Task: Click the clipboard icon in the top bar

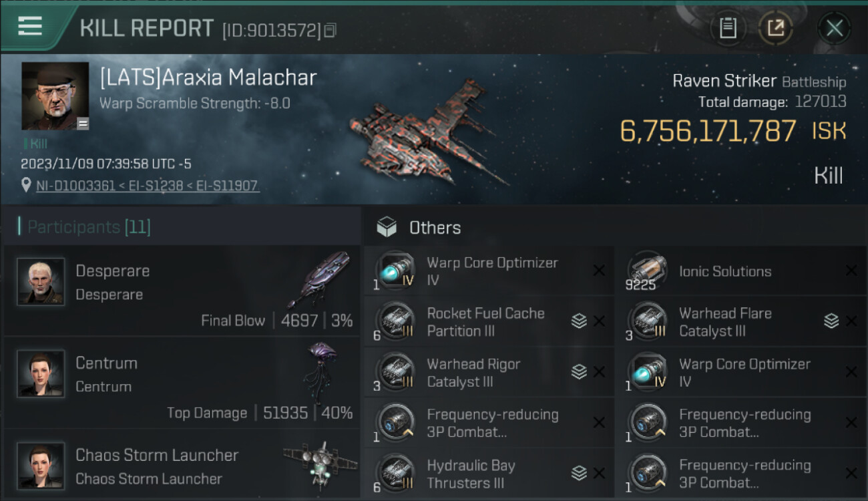Action: 728,28
